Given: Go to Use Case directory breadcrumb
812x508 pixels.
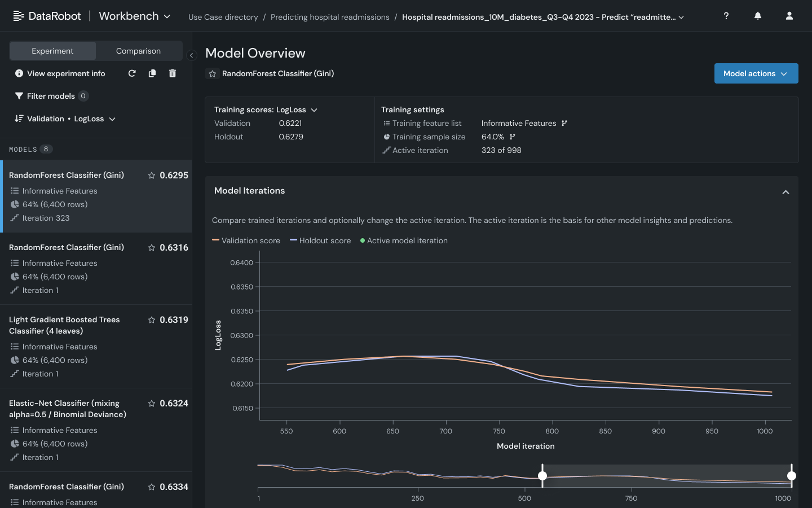Looking at the screenshot, I should coord(223,17).
